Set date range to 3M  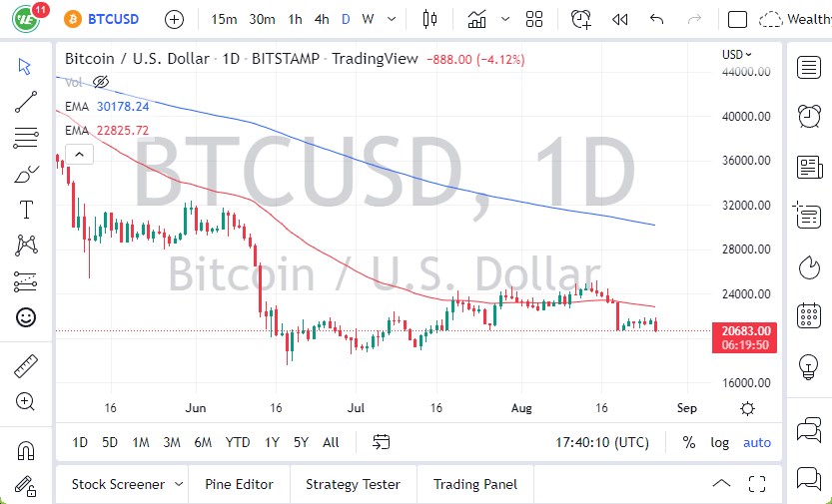(x=172, y=442)
